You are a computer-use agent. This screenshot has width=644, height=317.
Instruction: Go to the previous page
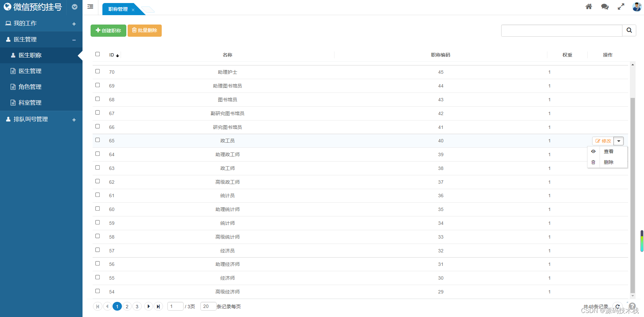(107, 306)
